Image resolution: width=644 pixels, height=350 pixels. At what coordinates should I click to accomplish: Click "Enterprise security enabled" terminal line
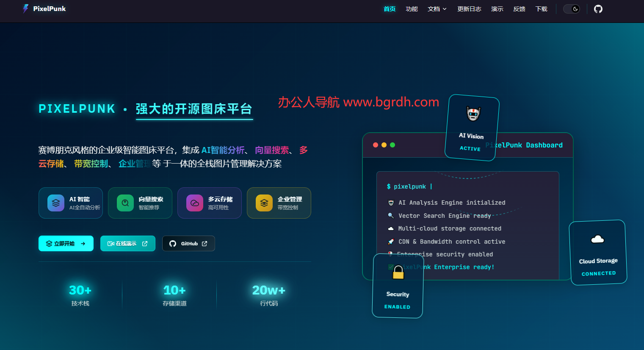[445, 254]
